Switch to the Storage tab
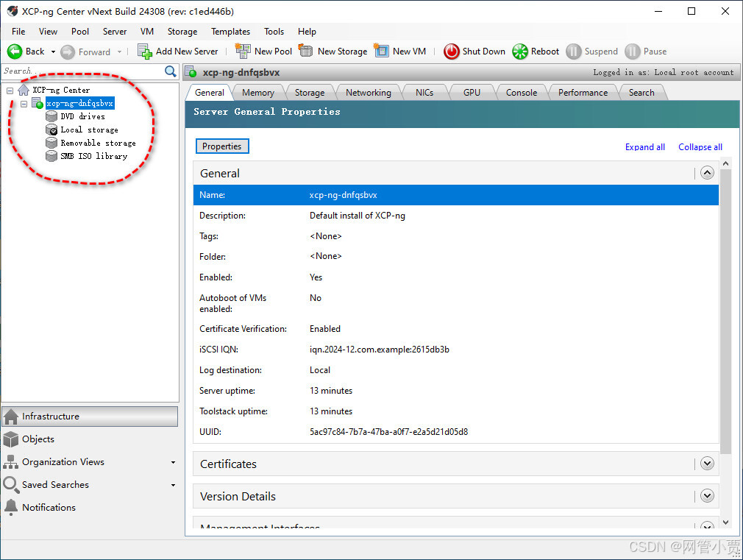 tap(310, 93)
